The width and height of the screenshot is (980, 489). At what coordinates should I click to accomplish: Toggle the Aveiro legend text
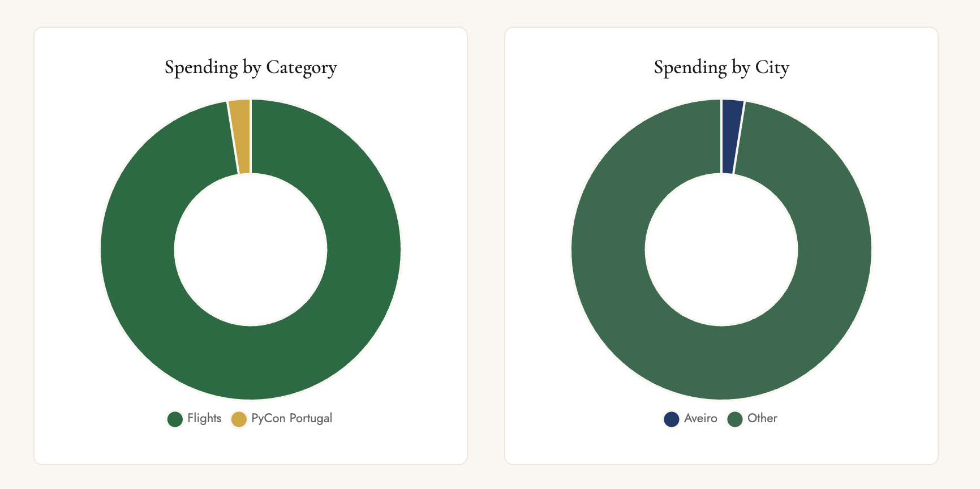click(x=700, y=418)
